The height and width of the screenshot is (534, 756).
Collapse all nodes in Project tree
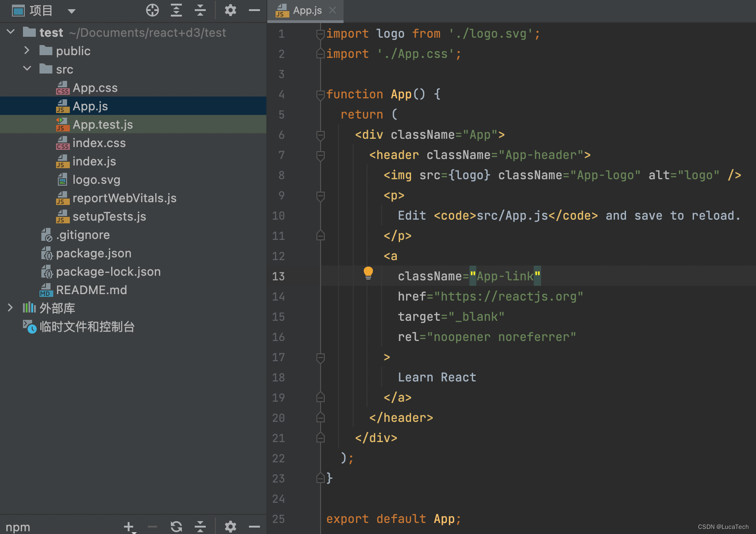tap(200, 10)
